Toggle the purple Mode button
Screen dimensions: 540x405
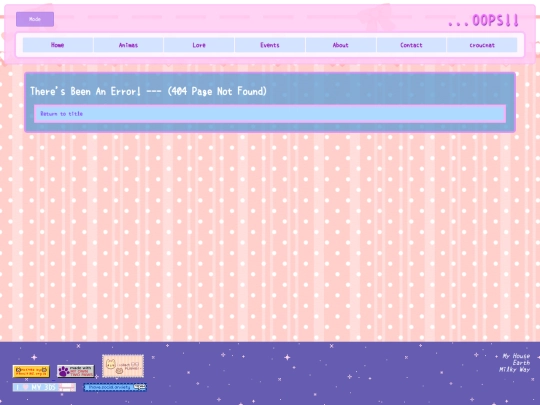(x=35, y=19)
